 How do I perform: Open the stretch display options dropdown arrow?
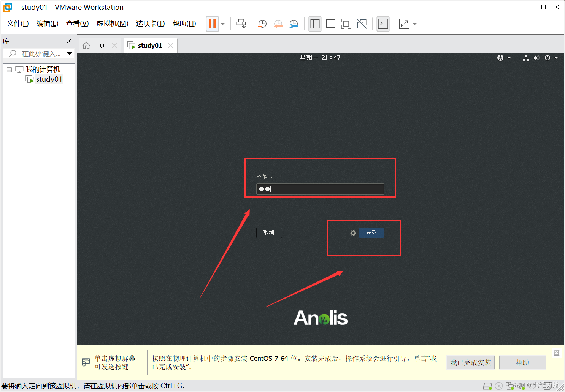pos(415,24)
